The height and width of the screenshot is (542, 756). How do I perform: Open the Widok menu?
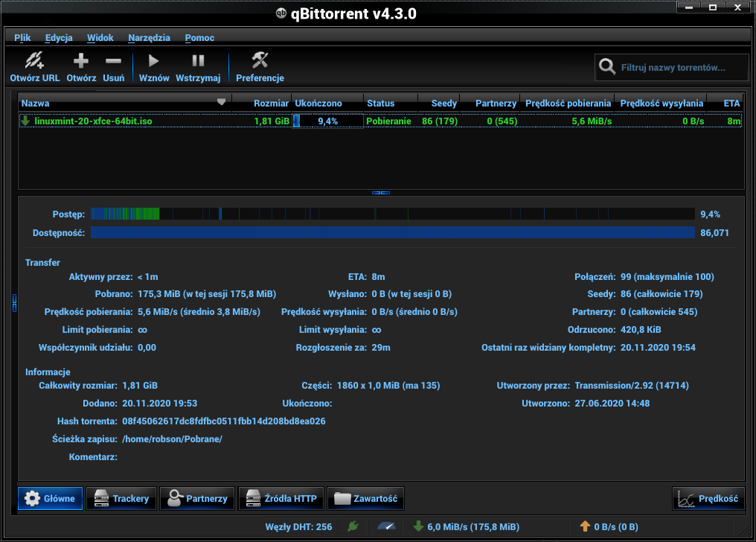pyautogui.click(x=100, y=38)
